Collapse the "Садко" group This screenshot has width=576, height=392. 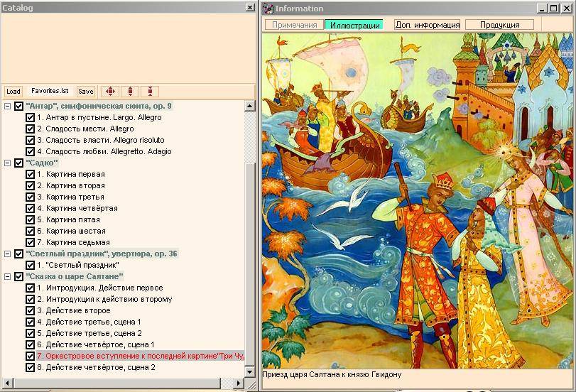[7, 163]
